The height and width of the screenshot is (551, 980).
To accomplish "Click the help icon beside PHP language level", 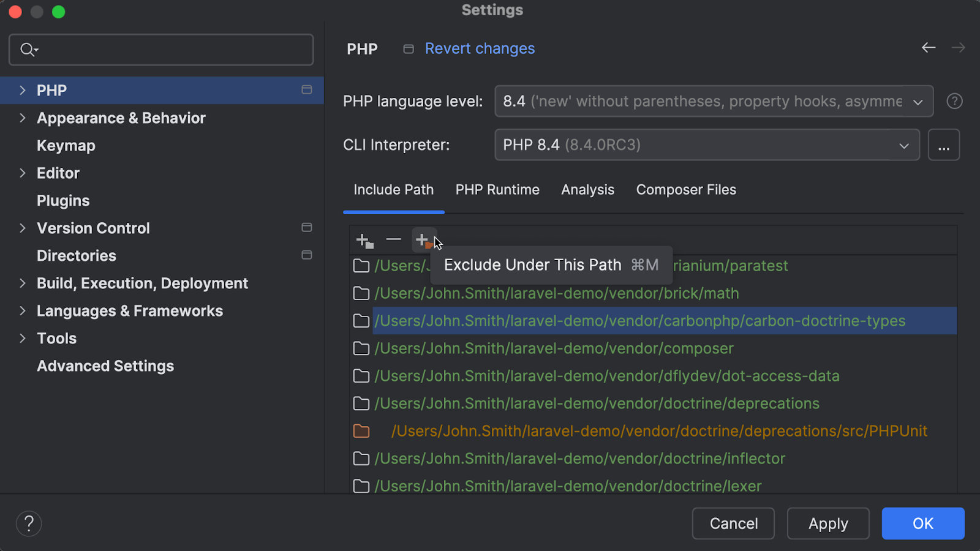I will (954, 101).
